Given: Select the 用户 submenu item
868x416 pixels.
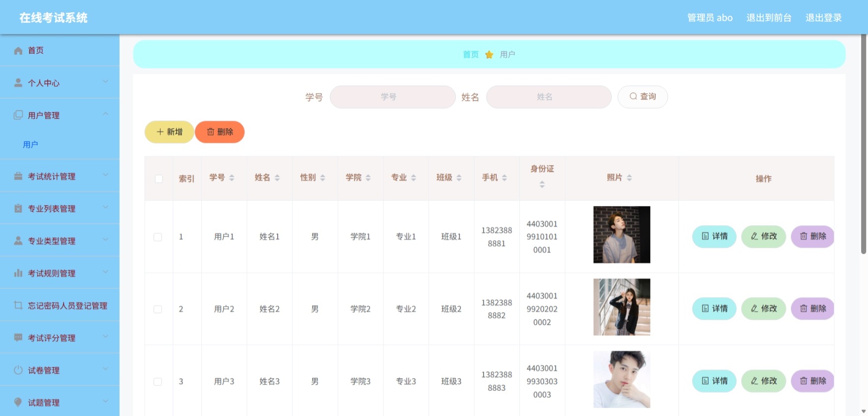Looking at the screenshot, I should 60,144.
